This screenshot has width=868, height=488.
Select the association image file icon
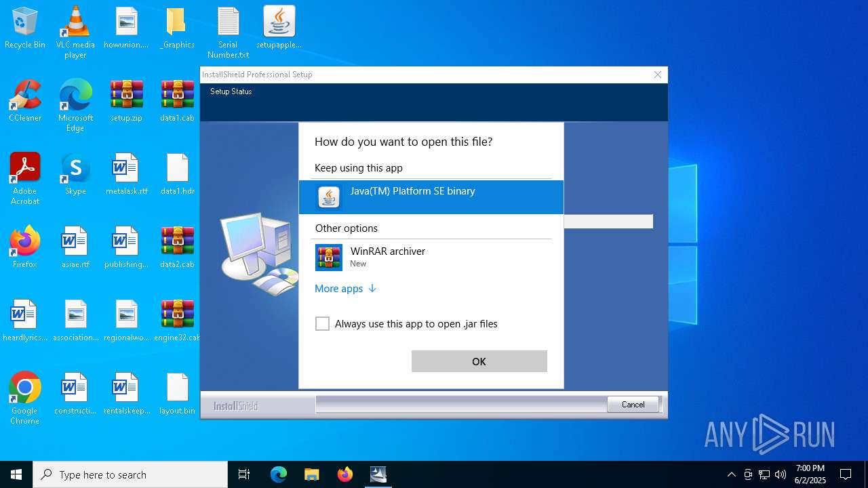click(x=75, y=321)
